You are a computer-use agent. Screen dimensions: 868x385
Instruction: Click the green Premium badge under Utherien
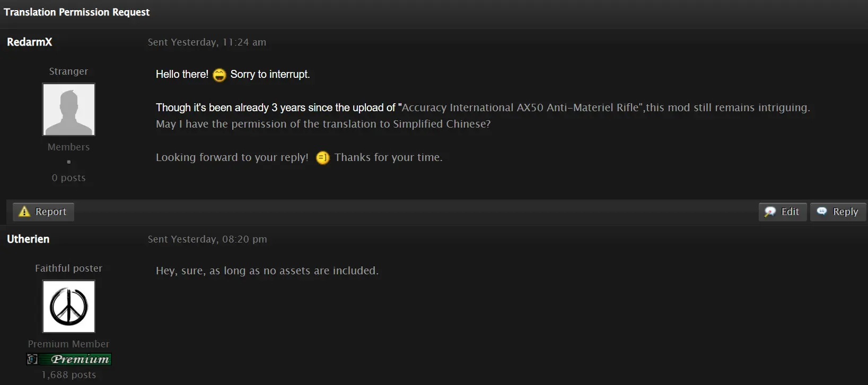[x=69, y=359]
